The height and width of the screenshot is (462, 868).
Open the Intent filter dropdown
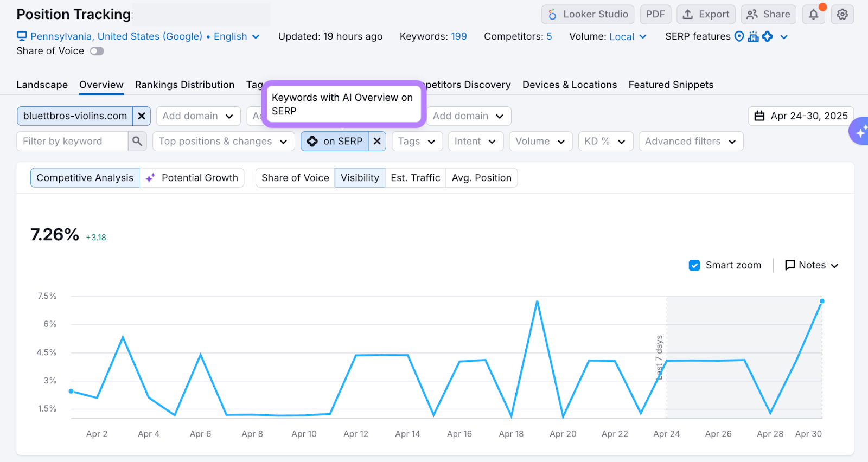click(x=476, y=142)
